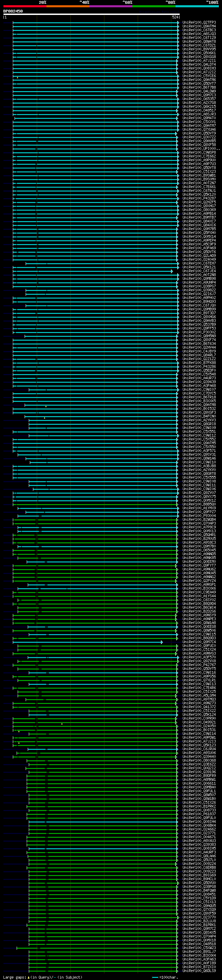Screen dimensions: 222x980
Task: Open hit UniRef100_Q7XUA6
Action: coord(199,129)
